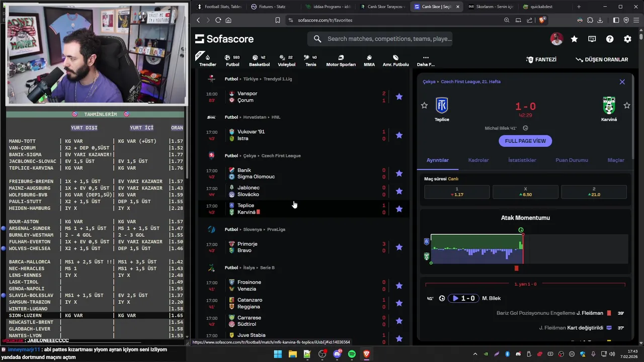Toggle favorite star for Vanspor vs Çorum
The image size is (644, 362).
coord(399,97)
